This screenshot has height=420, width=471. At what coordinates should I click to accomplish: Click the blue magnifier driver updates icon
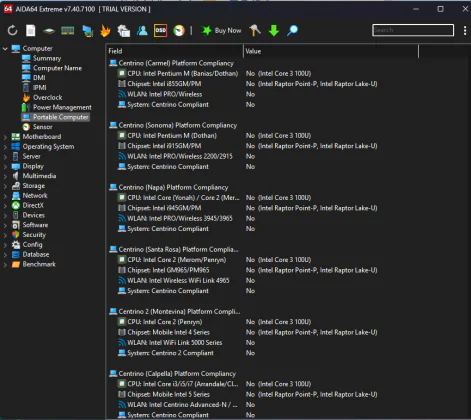click(292, 30)
